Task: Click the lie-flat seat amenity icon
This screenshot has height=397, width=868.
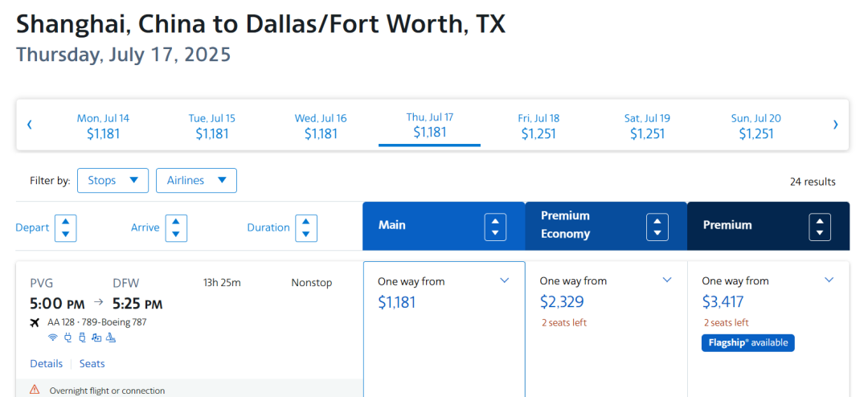Action: (x=111, y=338)
